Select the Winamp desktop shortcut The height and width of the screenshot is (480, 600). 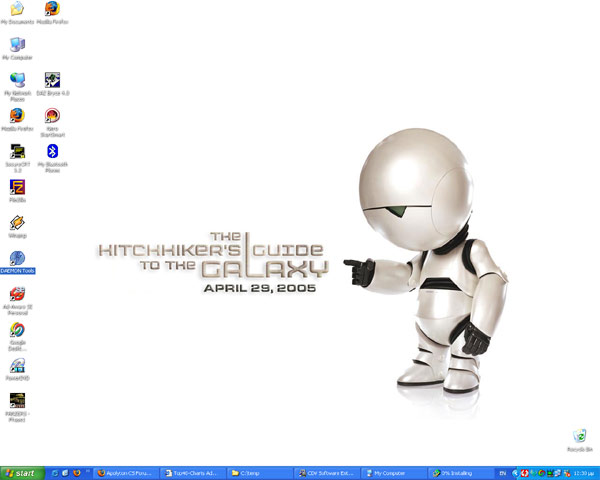(x=17, y=223)
